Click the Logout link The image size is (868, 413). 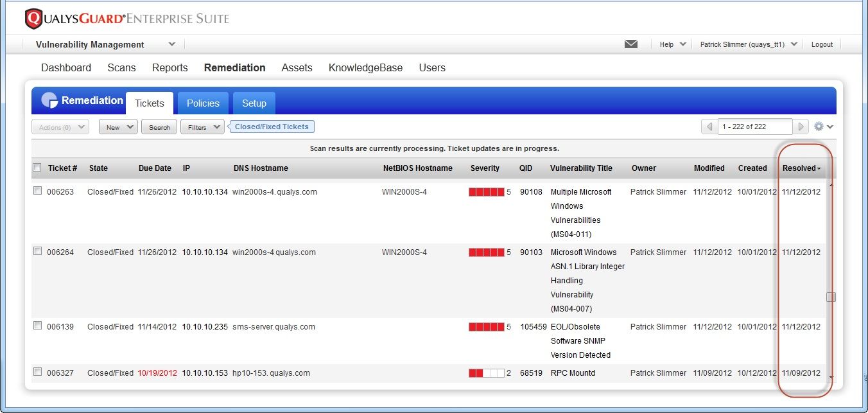pos(822,44)
